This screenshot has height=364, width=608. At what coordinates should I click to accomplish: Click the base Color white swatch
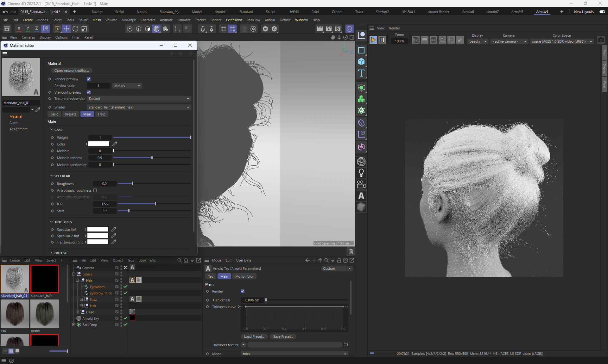pos(98,144)
